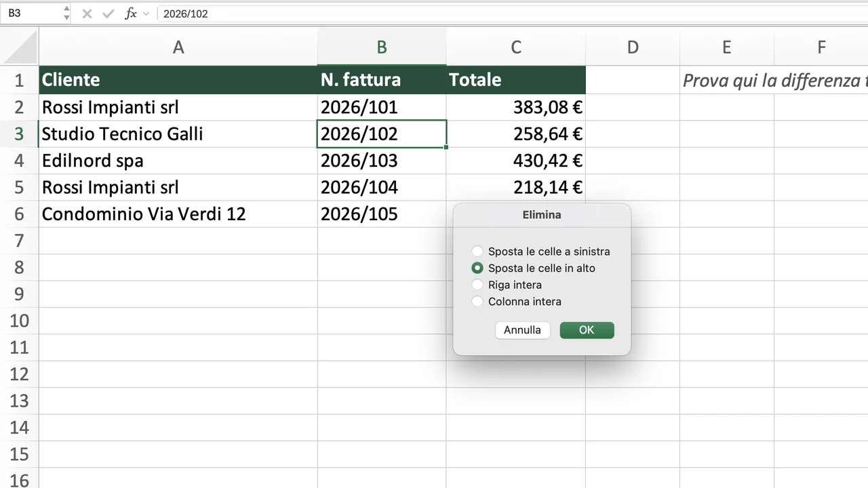Click invoice cell 2026/101
The height and width of the screenshot is (488, 868).
click(382, 107)
